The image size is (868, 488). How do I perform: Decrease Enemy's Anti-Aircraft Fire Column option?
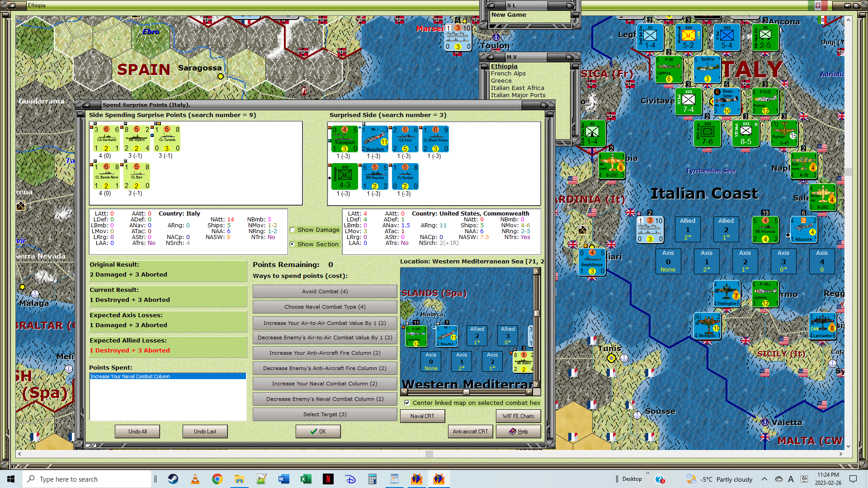pyautogui.click(x=325, y=368)
